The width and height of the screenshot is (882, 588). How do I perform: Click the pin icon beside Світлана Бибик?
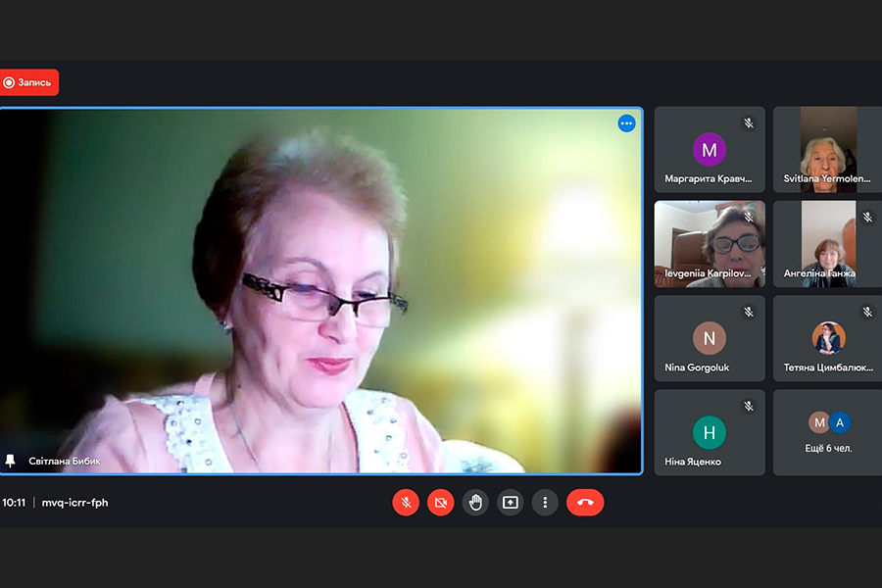pyautogui.click(x=10, y=461)
